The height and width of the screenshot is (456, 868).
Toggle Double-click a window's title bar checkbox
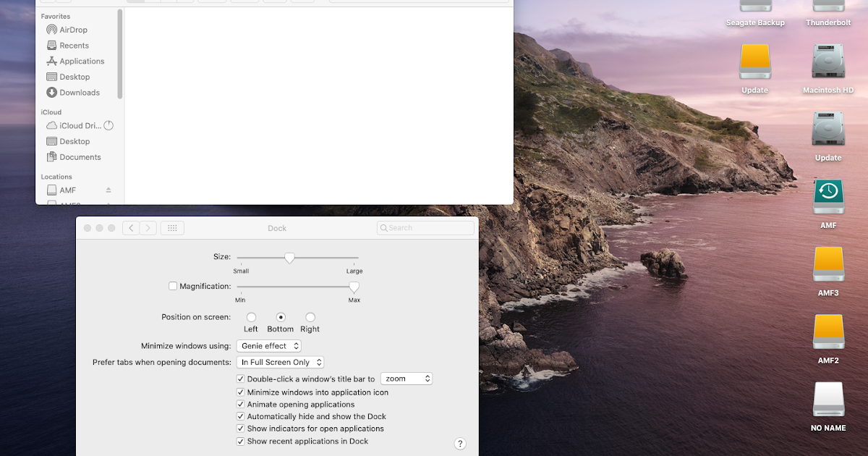(241, 379)
